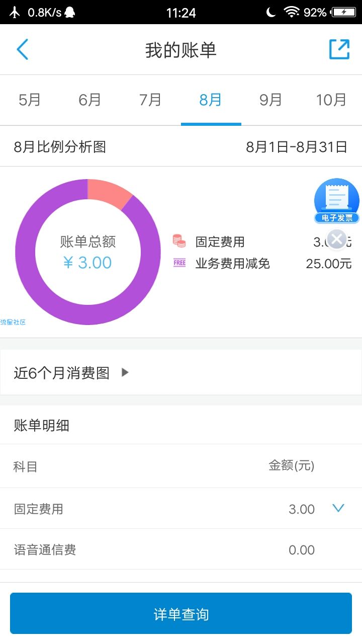Viewport: 362px width, 644px height.
Task: Select the 语音通信费 bill row
Action: tap(181, 549)
